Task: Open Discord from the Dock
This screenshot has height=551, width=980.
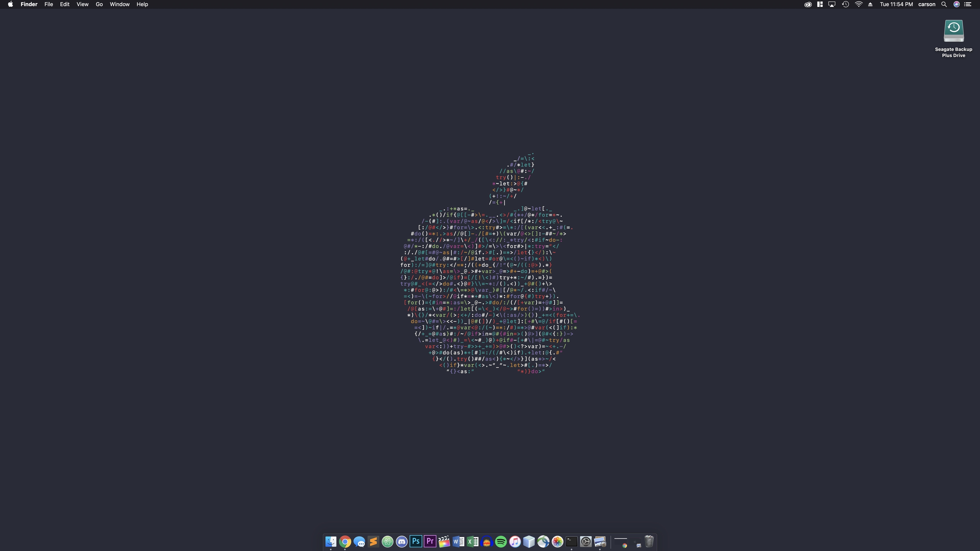Action: [402, 541]
